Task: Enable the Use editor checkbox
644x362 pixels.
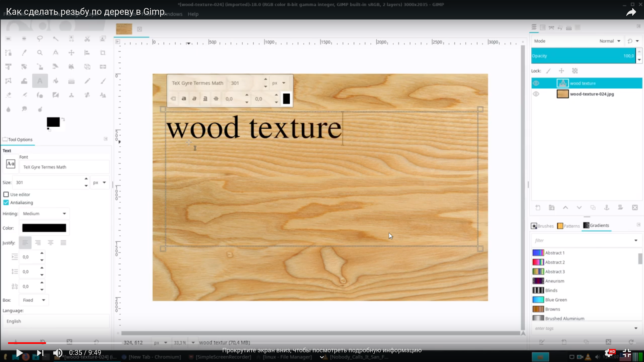Action: [x=6, y=194]
